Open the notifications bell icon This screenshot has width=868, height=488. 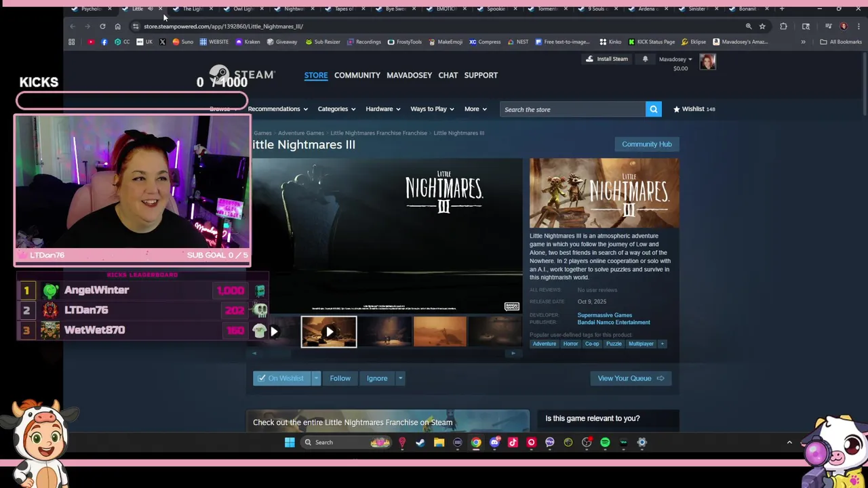[x=645, y=59]
